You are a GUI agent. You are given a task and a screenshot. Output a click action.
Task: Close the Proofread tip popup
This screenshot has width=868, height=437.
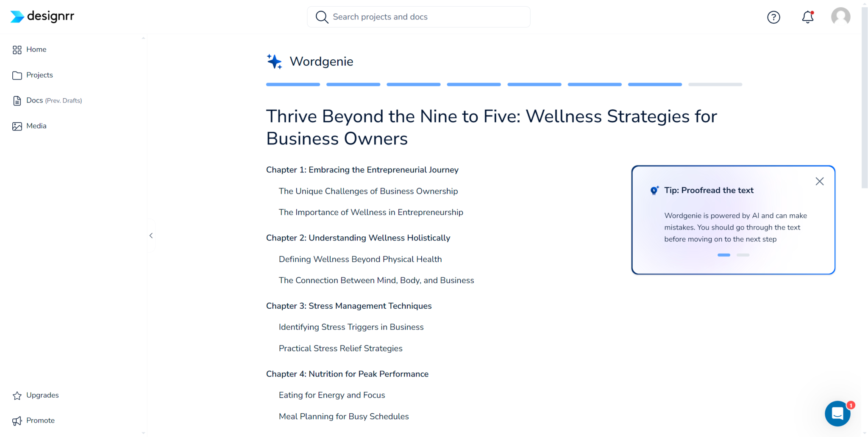coord(820,181)
